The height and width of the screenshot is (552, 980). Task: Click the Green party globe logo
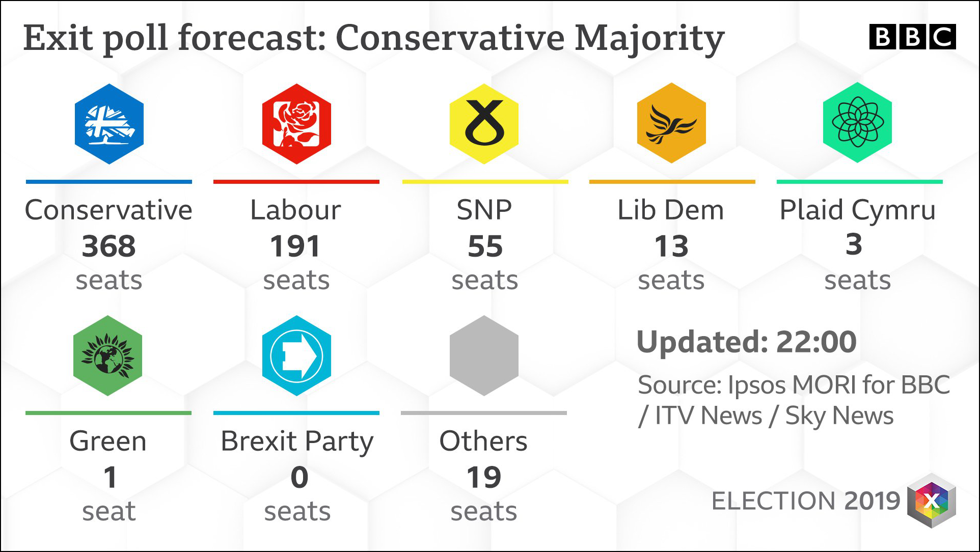click(x=108, y=355)
